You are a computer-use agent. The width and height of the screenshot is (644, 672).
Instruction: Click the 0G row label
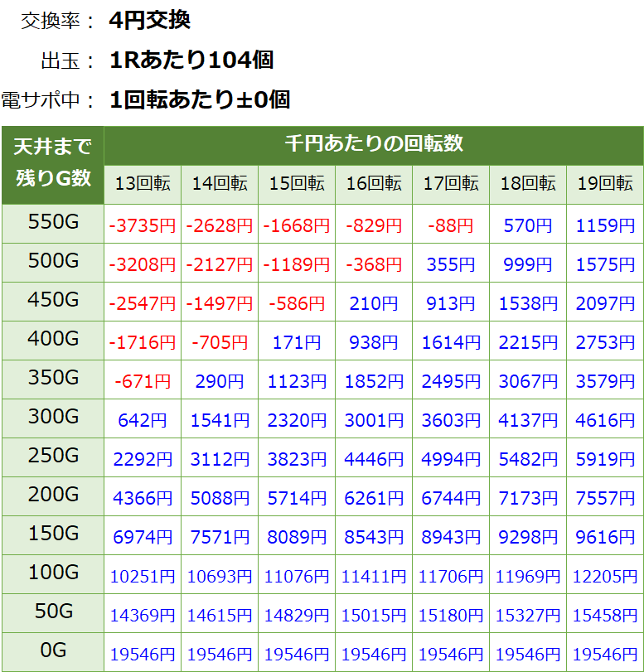53,652
